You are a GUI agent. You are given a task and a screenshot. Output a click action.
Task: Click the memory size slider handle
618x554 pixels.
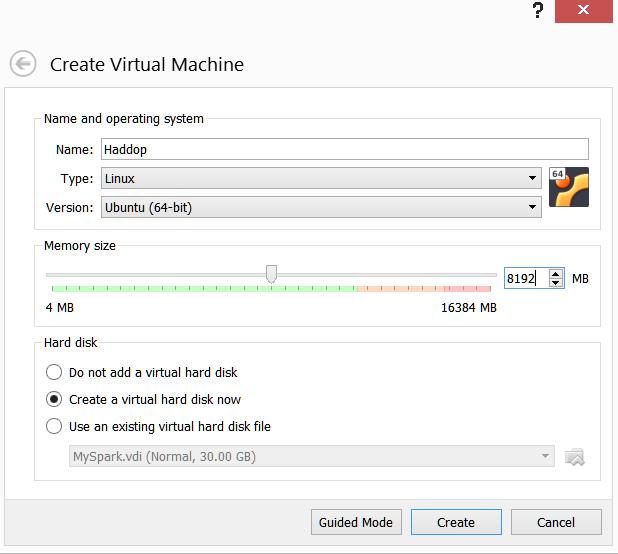point(271,274)
